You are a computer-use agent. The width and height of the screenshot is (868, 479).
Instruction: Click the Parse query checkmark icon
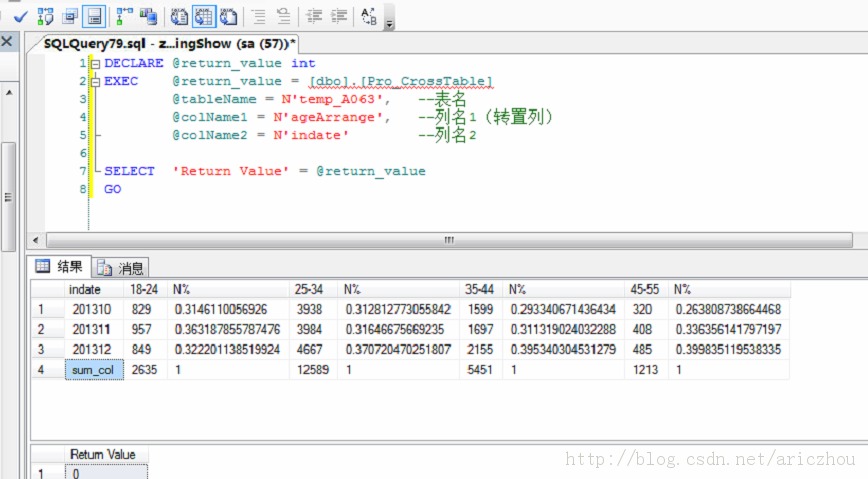[x=20, y=17]
